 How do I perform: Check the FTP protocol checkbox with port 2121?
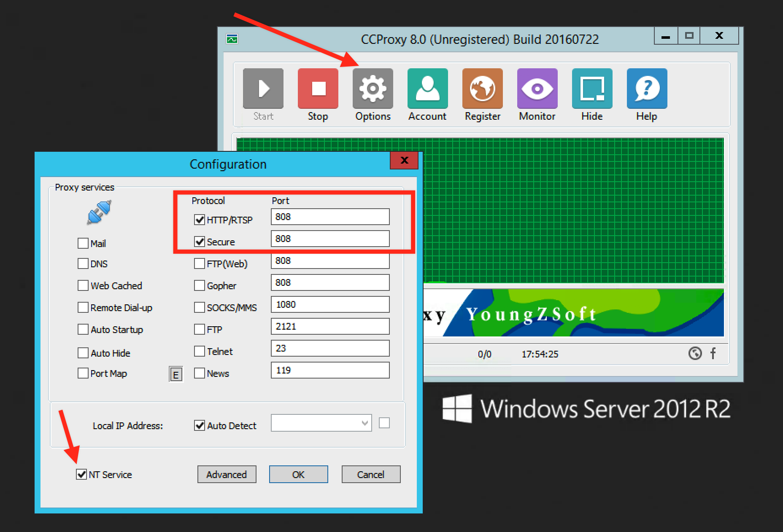tap(199, 329)
